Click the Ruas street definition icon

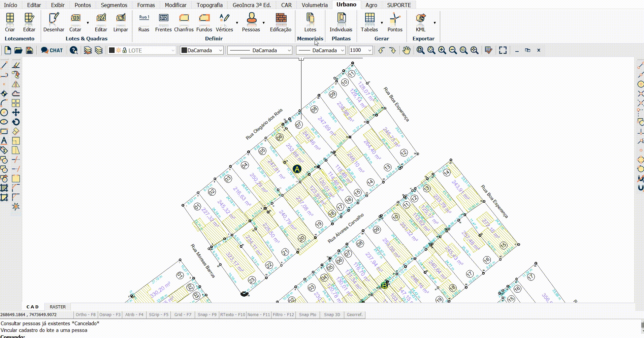pyautogui.click(x=144, y=22)
